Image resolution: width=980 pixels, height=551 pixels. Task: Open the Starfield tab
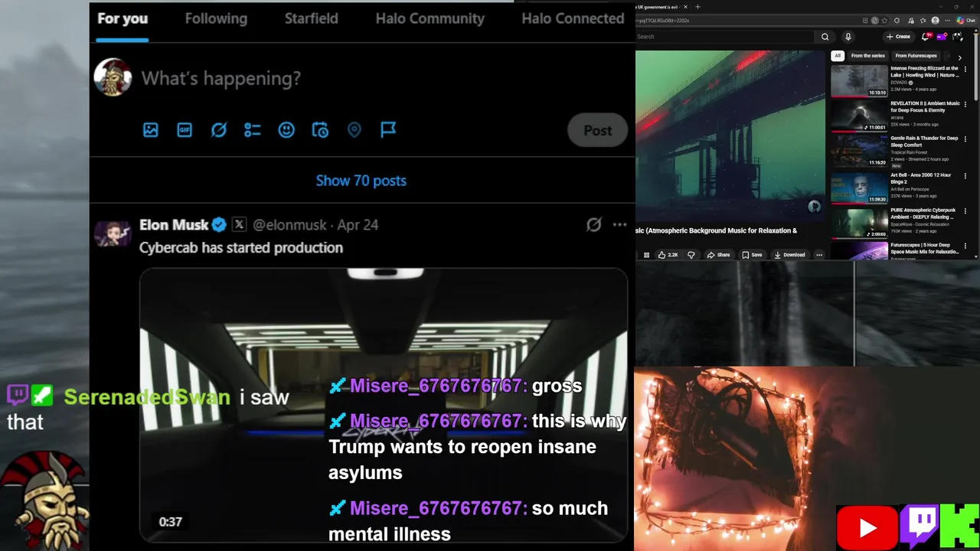[311, 18]
